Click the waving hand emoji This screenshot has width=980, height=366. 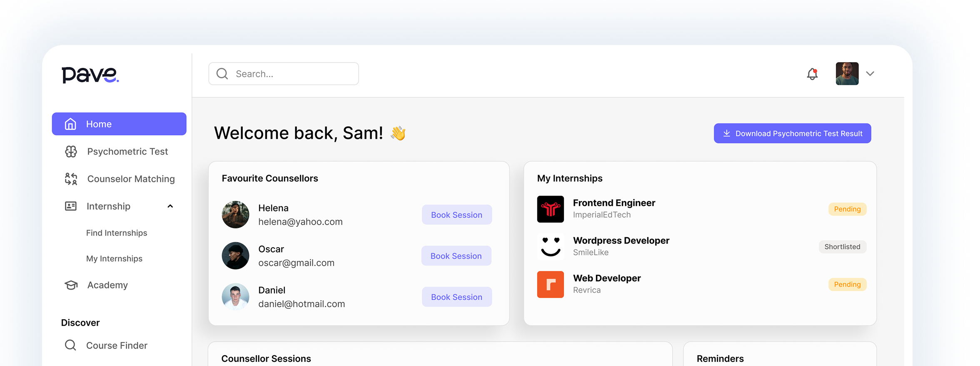398,133
